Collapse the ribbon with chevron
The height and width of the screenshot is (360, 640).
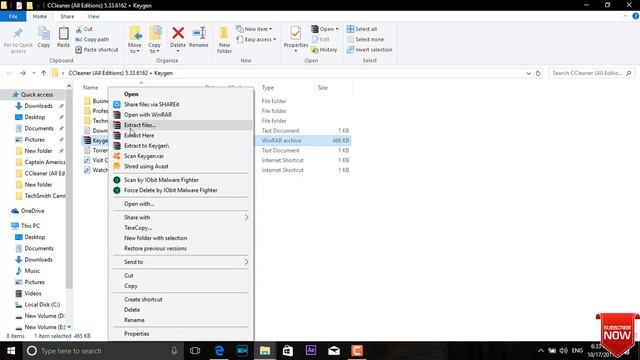tap(625, 16)
